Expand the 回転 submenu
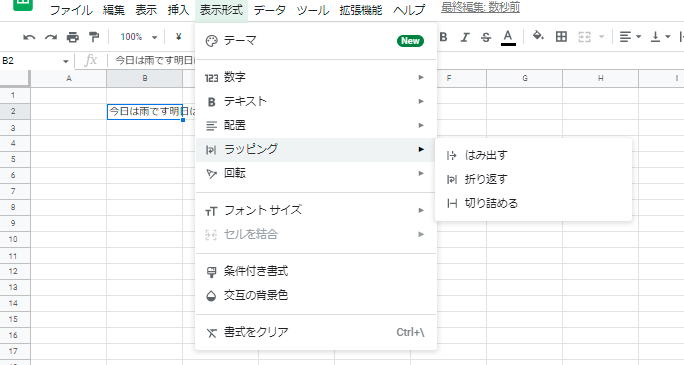This screenshot has height=365, width=684. [x=316, y=173]
